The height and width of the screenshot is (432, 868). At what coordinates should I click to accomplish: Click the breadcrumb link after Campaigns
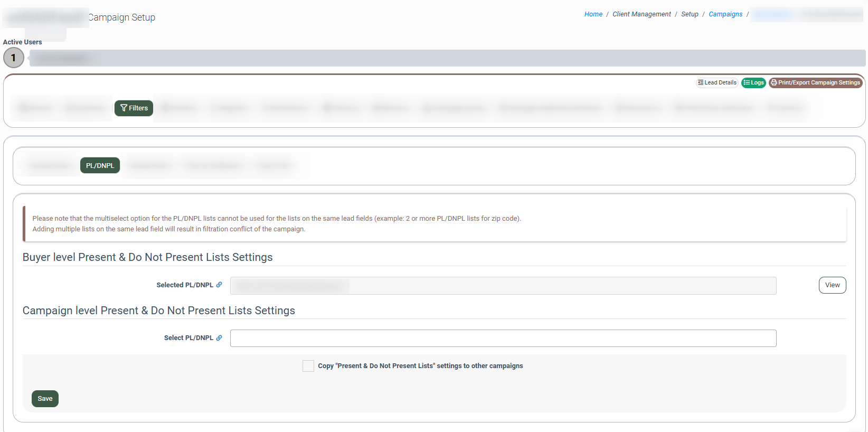(772, 14)
